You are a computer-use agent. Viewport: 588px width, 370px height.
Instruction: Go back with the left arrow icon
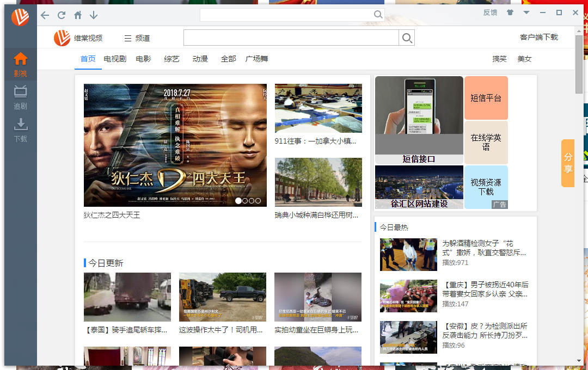pos(45,15)
